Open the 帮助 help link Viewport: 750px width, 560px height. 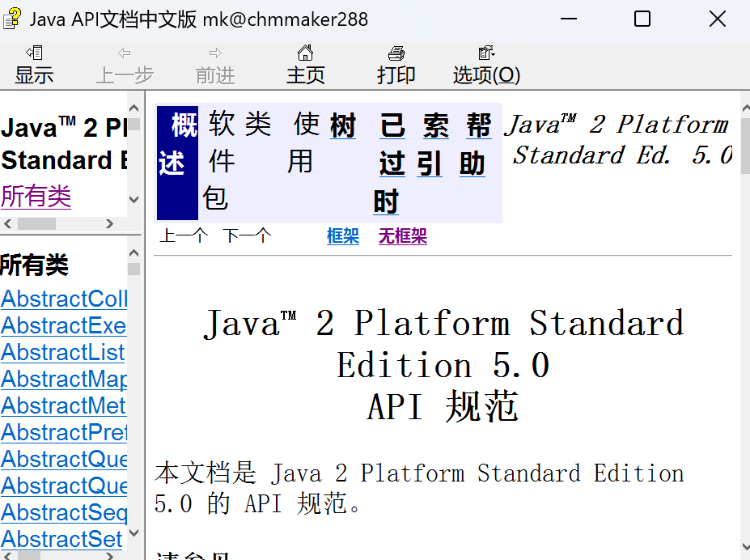(476, 144)
